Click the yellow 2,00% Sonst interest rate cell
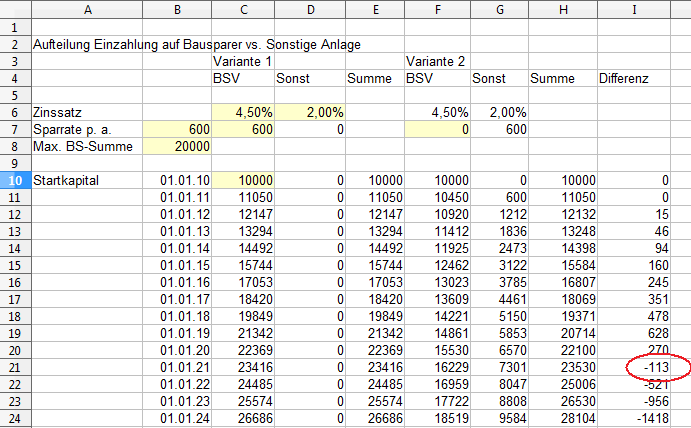Image resolution: width=691 pixels, height=428 pixels. pos(309,112)
